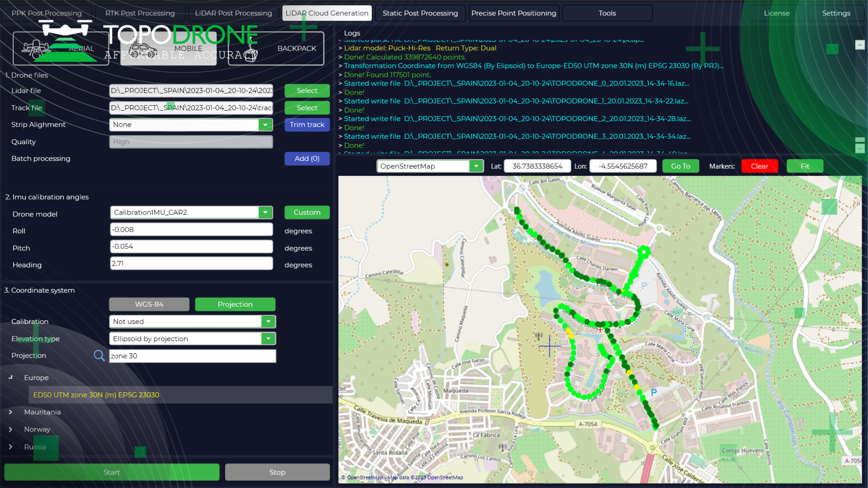Click the red Clear markers button

pos(759,166)
